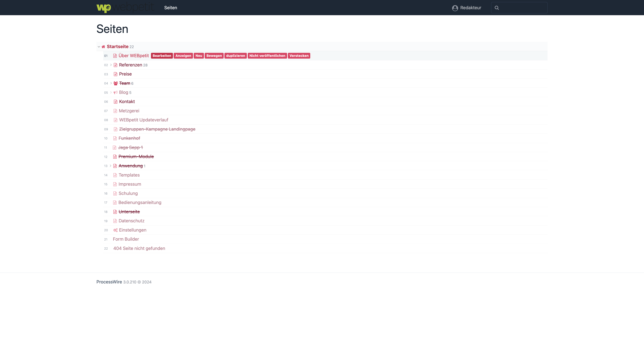644x345 pixels.
Task: Click the page icon beside Impressum
Action: [115, 184]
